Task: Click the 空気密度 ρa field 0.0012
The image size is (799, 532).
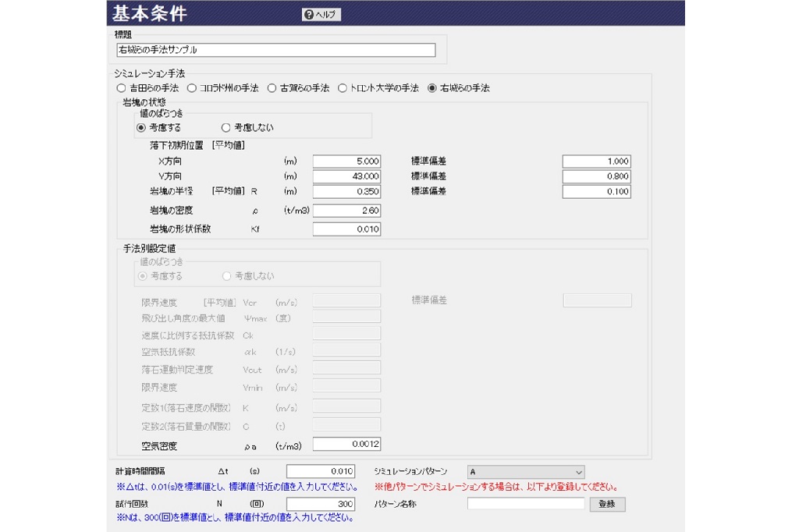Action: [347, 445]
